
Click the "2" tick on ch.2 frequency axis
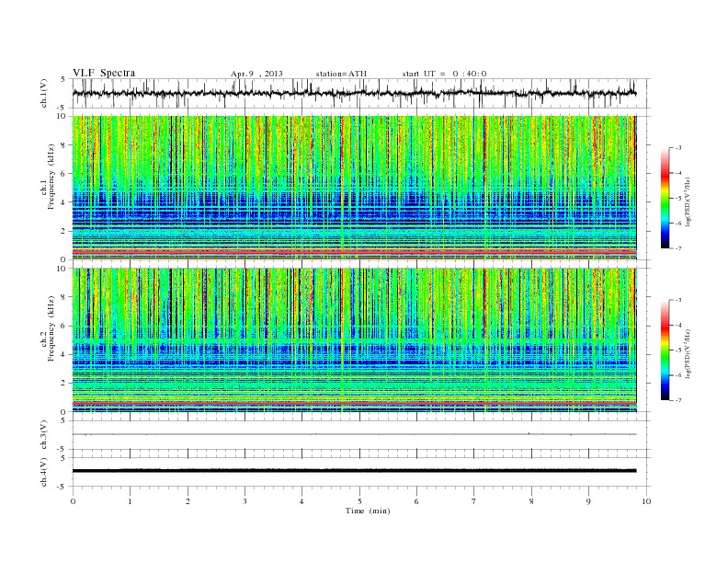pos(64,384)
